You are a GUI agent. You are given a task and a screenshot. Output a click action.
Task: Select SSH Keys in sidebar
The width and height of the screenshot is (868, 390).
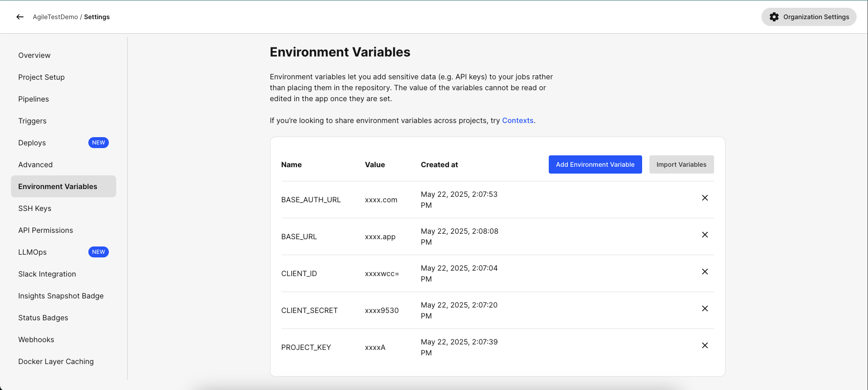[x=35, y=208]
